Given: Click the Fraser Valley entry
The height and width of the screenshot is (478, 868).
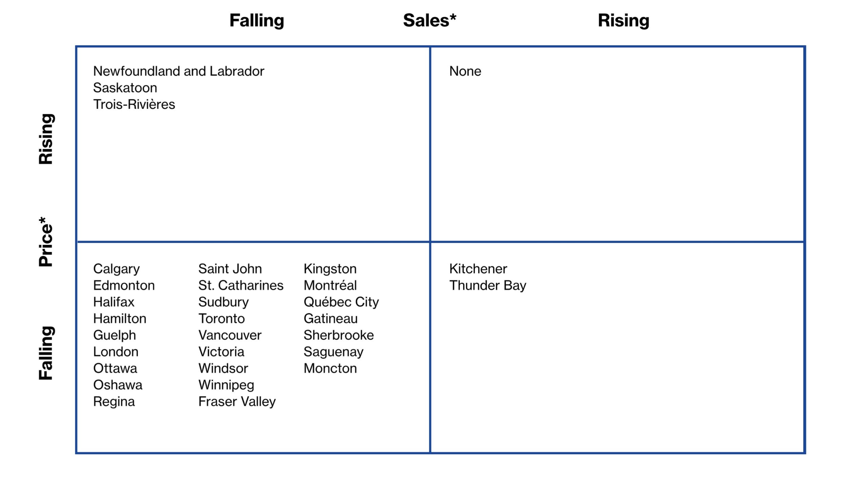Looking at the screenshot, I should pyautogui.click(x=237, y=402).
